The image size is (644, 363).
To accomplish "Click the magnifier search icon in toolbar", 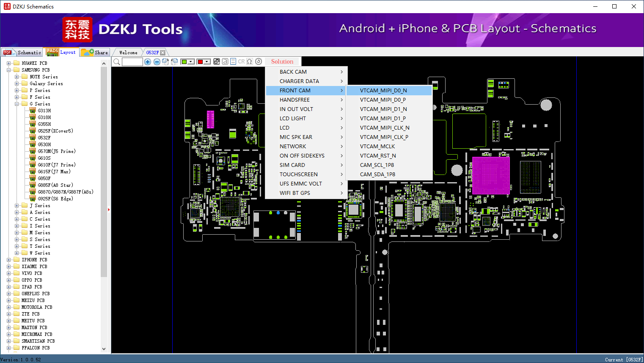I will point(116,62).
